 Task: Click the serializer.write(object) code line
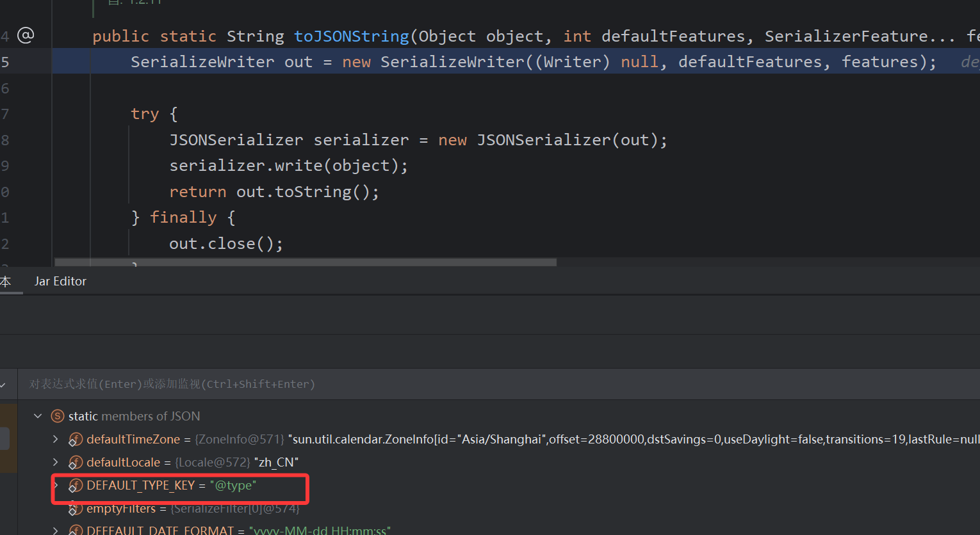[288, 166]
